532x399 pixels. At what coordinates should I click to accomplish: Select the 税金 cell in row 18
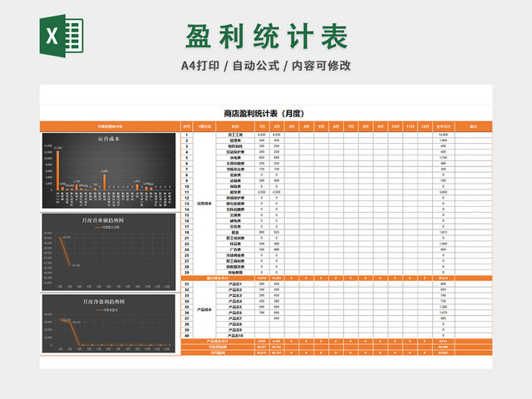tap(235, 233)
